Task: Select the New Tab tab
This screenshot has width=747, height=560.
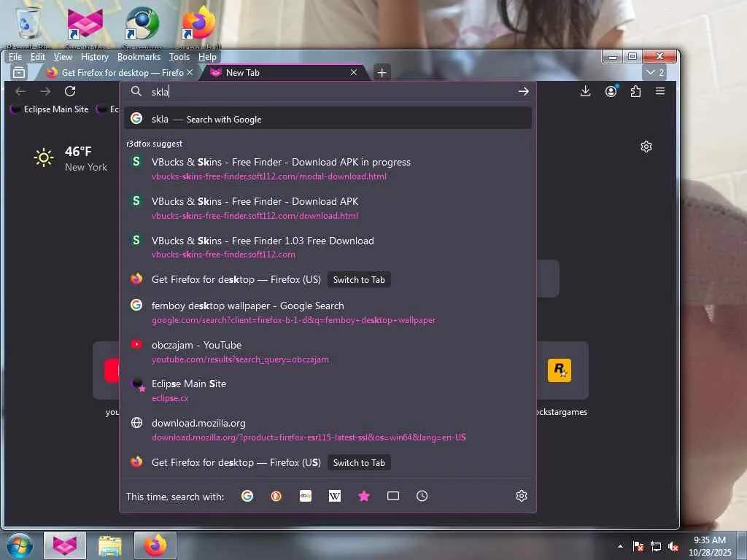Action: tap(282, 72)
